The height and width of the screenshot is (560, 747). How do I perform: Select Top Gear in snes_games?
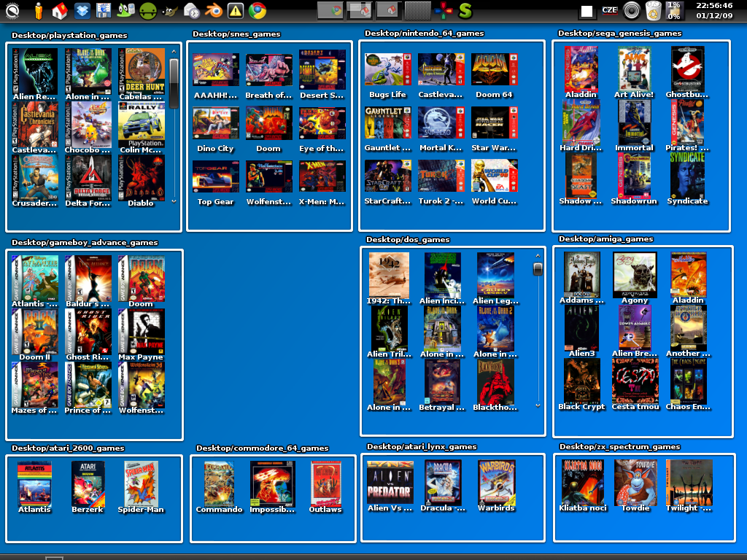pyautogui.click(x=215, y=183)
